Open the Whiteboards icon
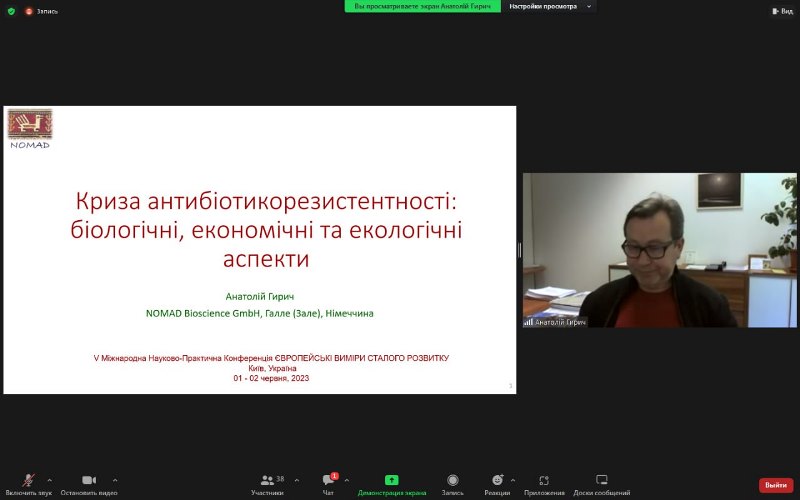800x500 pixels. (x=602, y=480)
